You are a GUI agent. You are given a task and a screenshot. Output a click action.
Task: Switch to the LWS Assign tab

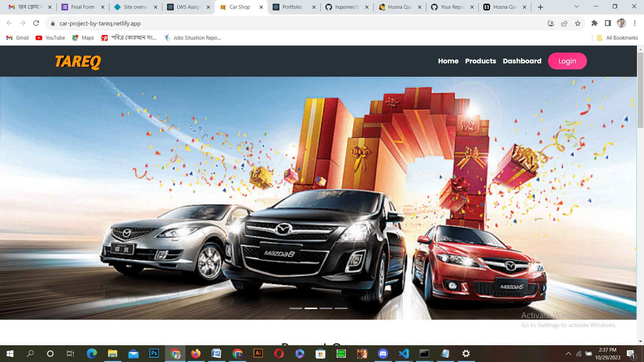click(189, 7)
